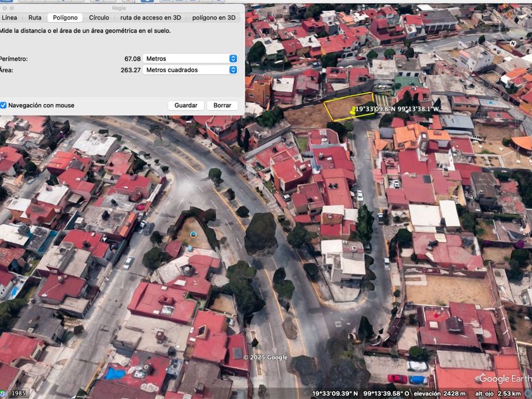Open the cyan circular place marker
The width and height of the screenshot is (532, 399).
click(193, 234)
